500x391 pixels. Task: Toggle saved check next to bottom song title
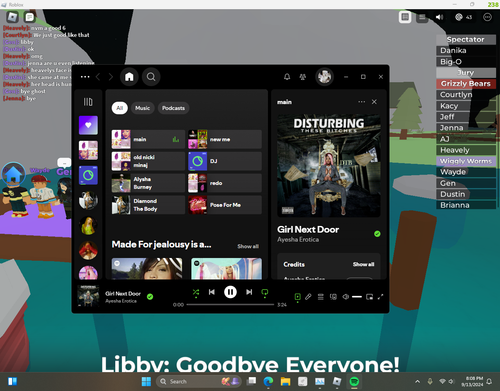[x=150, y=296]
